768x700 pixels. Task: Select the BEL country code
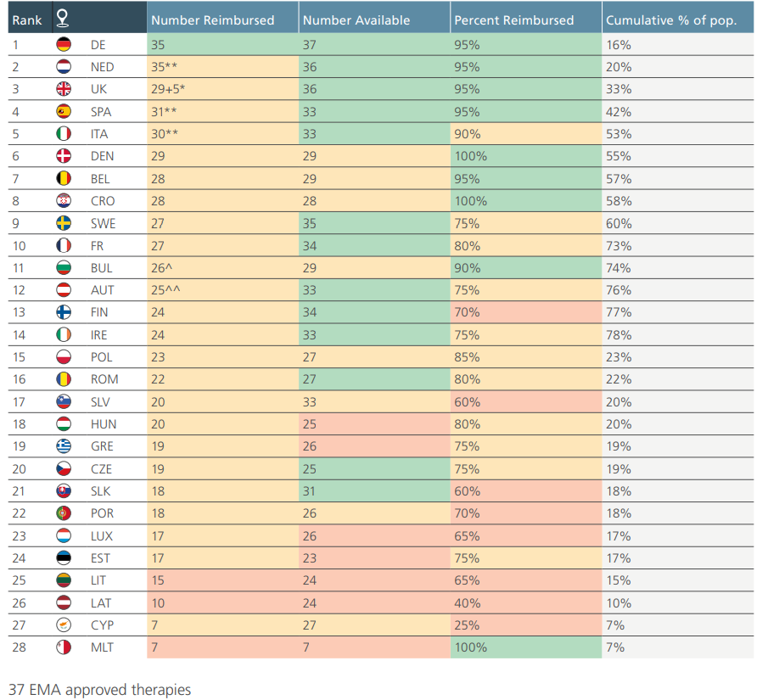pos(100,179)
